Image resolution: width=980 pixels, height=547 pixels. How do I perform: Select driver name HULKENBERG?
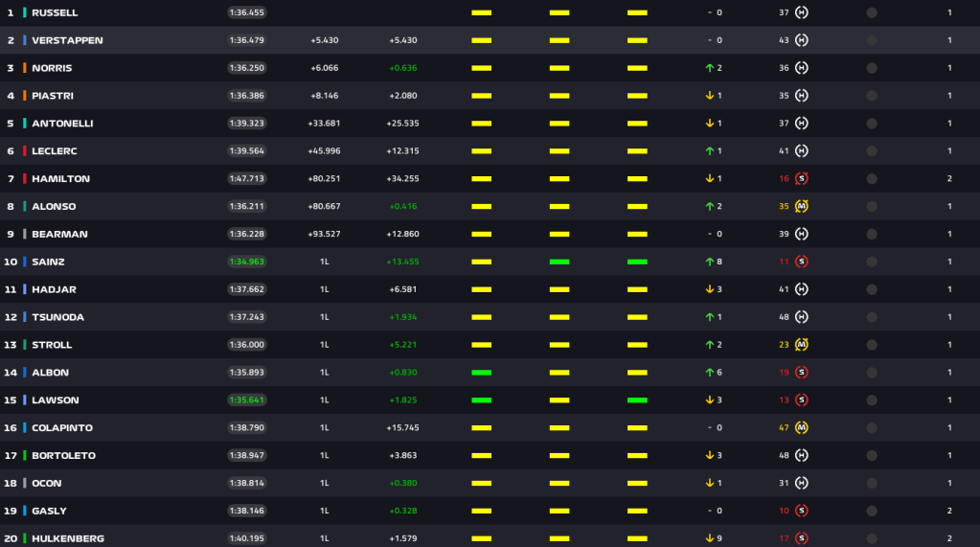click(68, 538)
